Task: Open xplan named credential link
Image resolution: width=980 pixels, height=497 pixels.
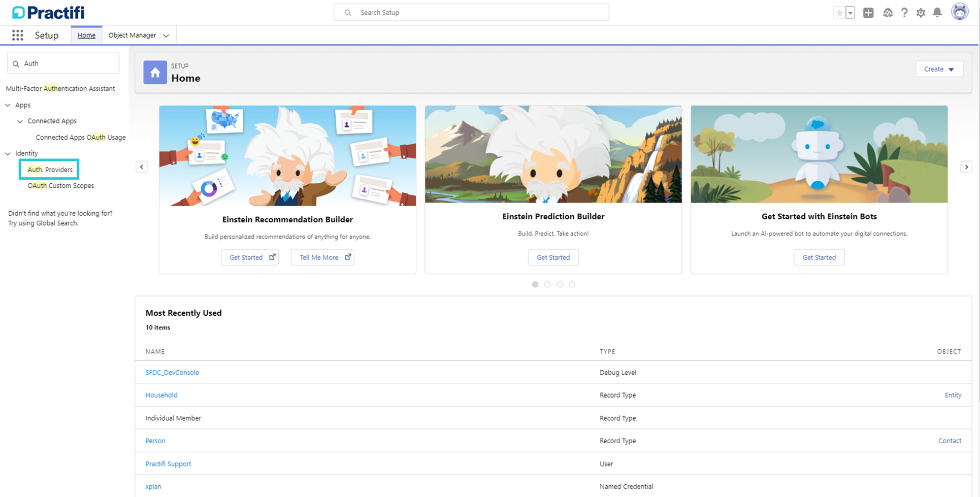Action: (153, 486)
